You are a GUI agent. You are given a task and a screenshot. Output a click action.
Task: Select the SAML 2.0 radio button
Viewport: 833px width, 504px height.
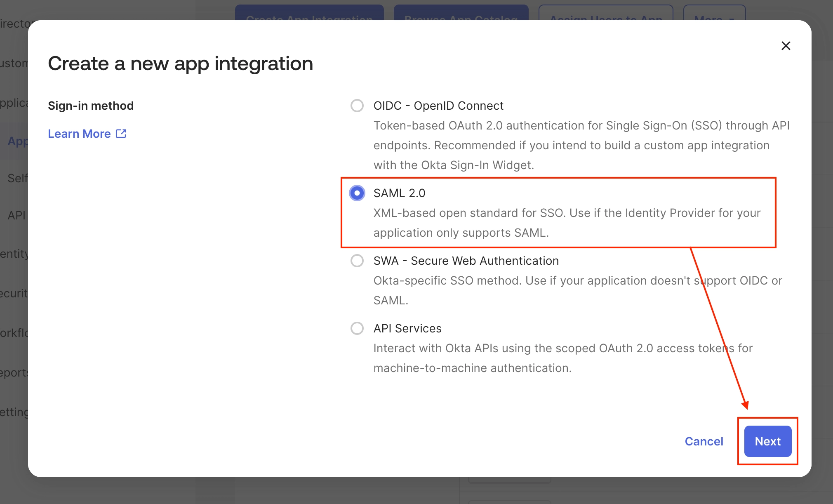click(x=357, y=193)
